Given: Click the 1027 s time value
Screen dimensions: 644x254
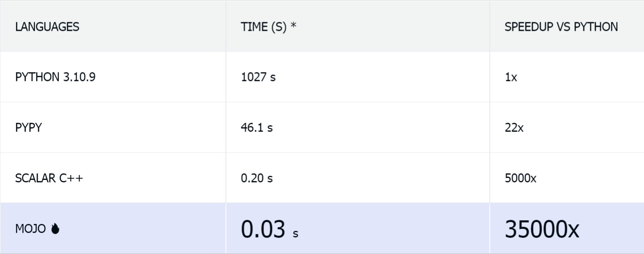Looking at the screenshot, I should pyautogui.click(x=258, y=77).
